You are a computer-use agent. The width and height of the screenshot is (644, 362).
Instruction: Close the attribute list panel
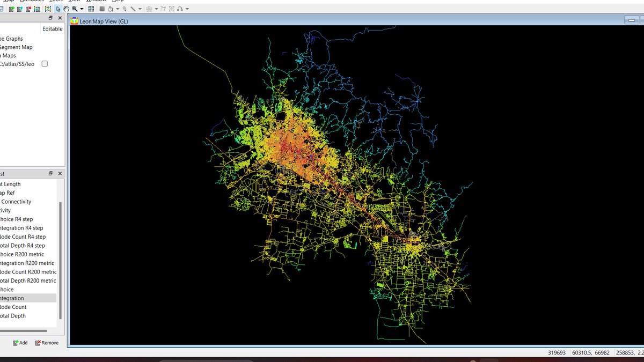pyautogui.click(x=60, y=173)
